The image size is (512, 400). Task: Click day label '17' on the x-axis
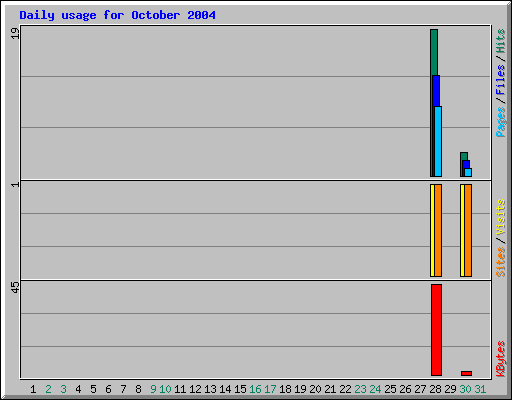point(270,389)
